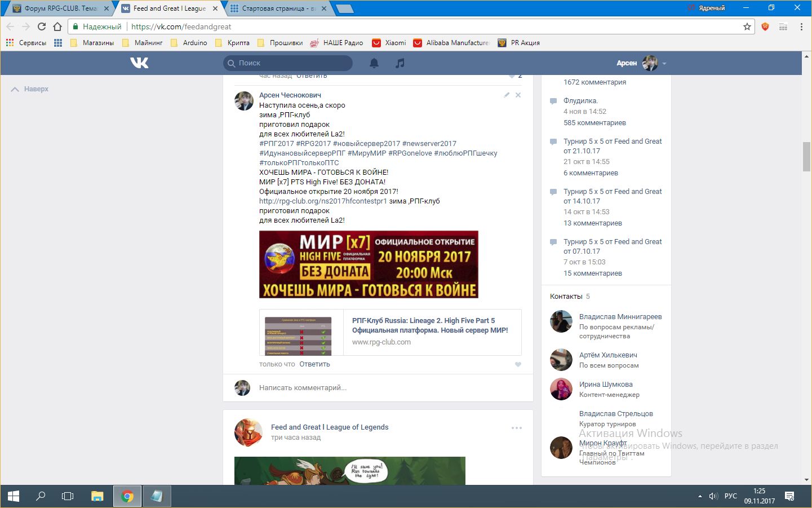Open Турнир 5 x 5 от 07.10.17 topic
Viewport: 812px width, 508px height.
click(x=613, y=246)
